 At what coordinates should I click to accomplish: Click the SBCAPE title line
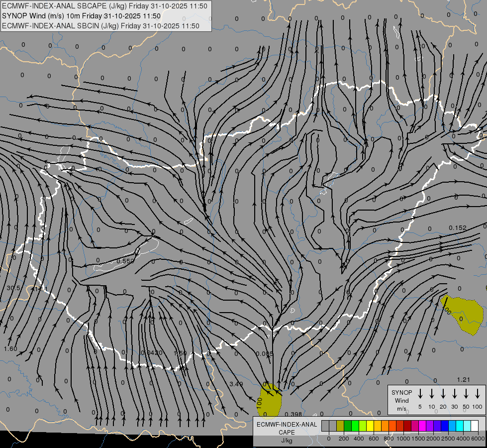[x=104, y=6]
